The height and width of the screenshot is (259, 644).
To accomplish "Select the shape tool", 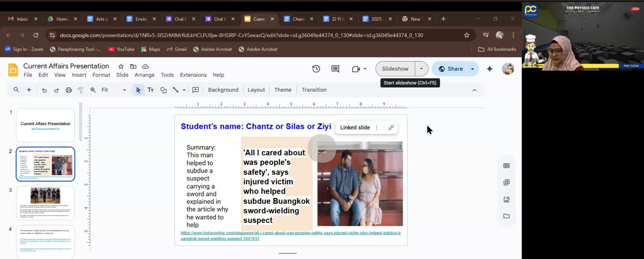I will tap(163, 90).
